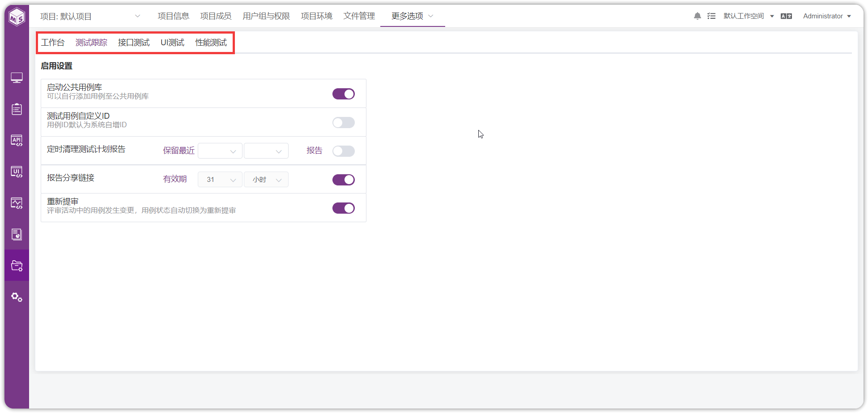Image resolution: width=868 pixels, height=413 pixels.
Task: Open system settings gears sidebar icon
Action: (17, 297)
